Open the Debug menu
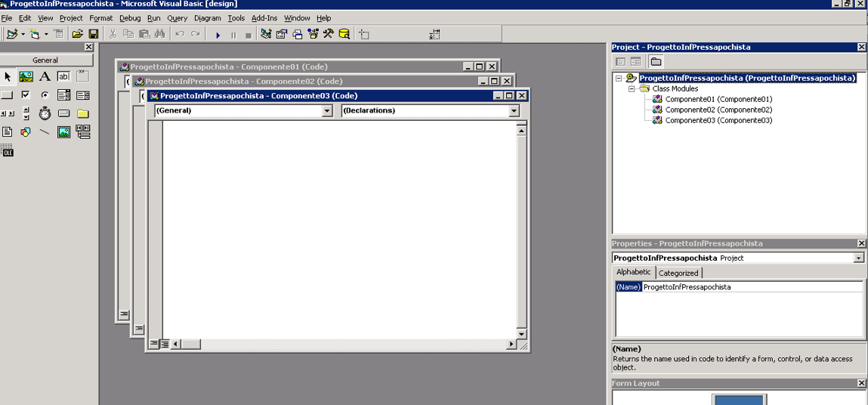Screen dimensions: 868x405 coord(130,18)
